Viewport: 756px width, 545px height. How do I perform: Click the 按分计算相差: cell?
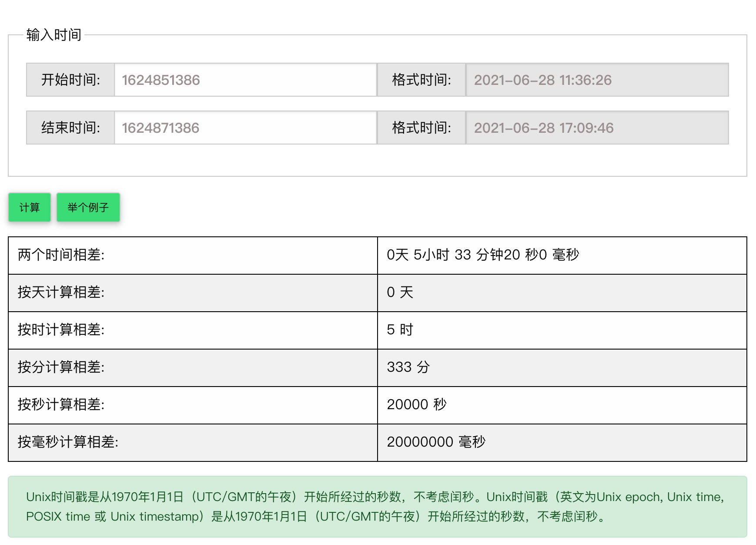tap(193, 368)
